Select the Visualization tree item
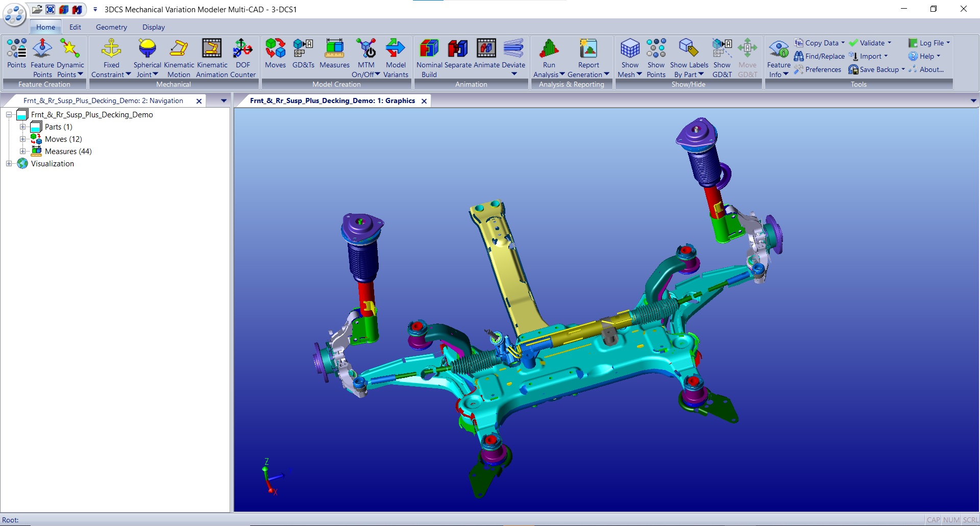 tap(53, 163)
